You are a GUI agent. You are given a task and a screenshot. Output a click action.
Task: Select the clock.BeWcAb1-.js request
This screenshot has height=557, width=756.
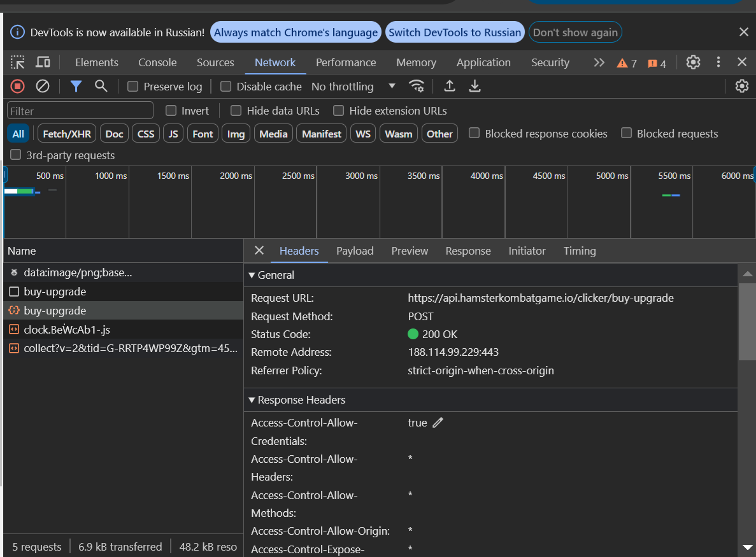pyautogui.click(x=123, y=330)
